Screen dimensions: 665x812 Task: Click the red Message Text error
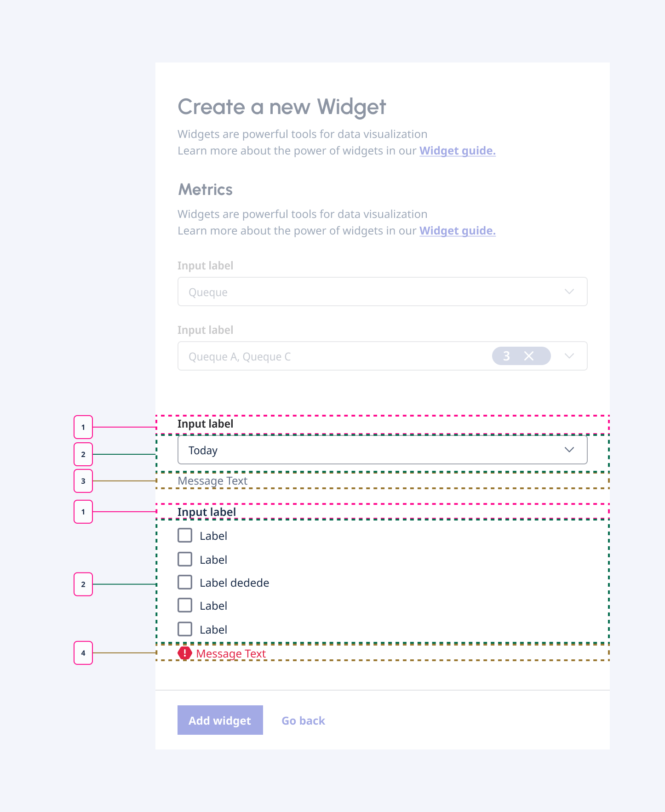[231, 654]
